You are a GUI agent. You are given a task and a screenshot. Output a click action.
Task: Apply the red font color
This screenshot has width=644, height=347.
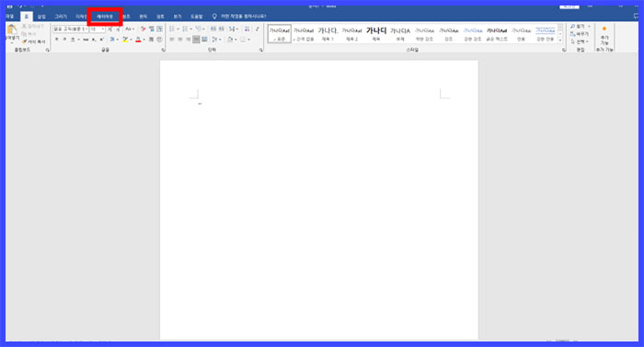click(x=138, y=40)
